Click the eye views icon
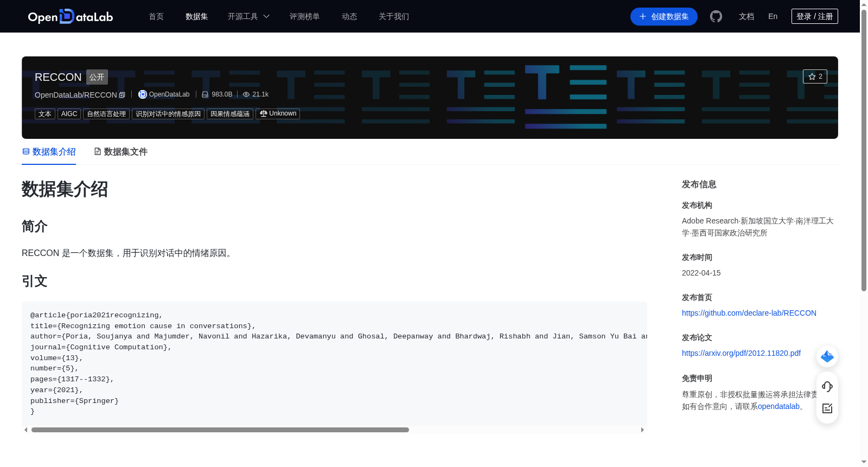 click(x=246, y=94)
